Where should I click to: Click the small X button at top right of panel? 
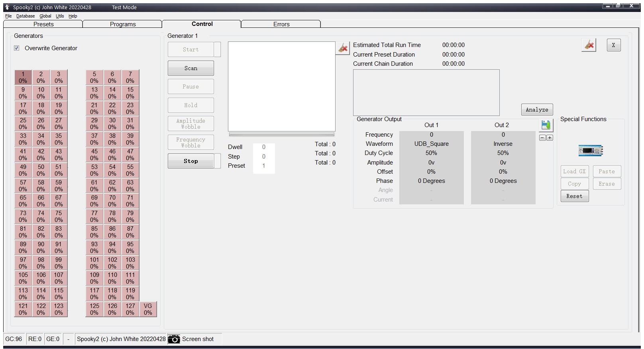click(613, 45)
